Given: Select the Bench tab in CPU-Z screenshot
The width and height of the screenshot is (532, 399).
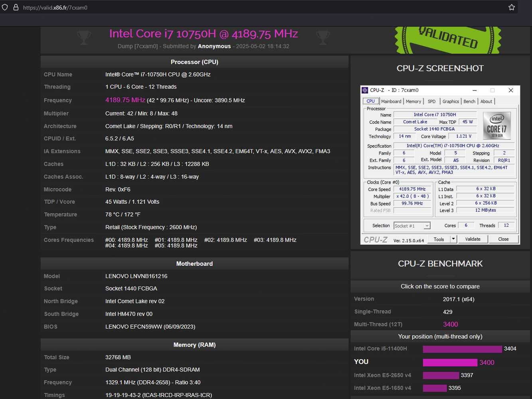Looking at the screenshot, I should pyautogui.click(x=469, y=101).
